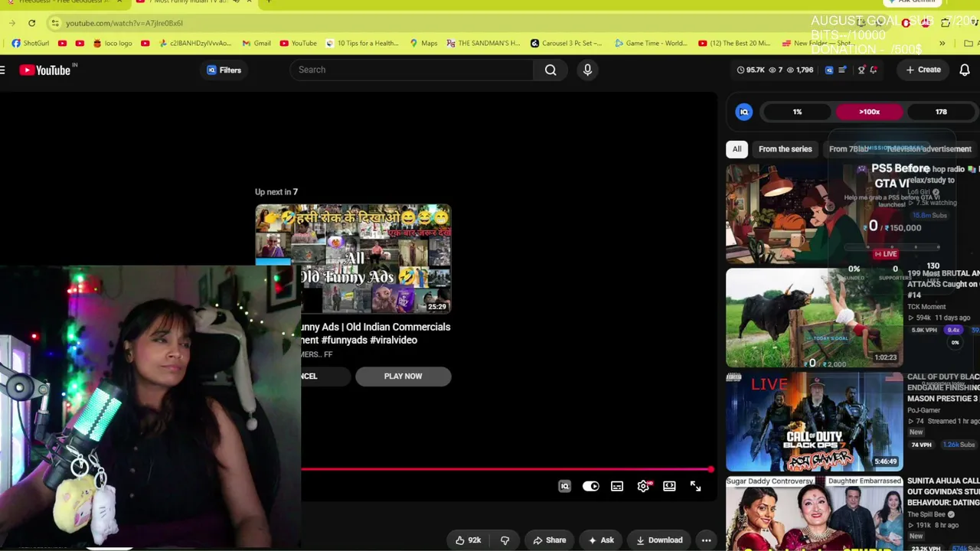This screenshot has width=980, height=551.
Task: Focus the YouTube Search field
Action: tap(413, 70)
